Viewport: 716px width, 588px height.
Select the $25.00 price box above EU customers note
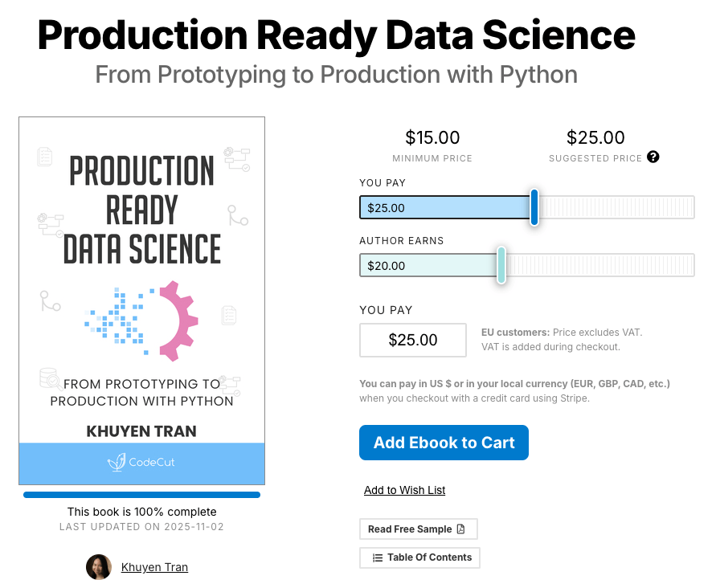412,340
